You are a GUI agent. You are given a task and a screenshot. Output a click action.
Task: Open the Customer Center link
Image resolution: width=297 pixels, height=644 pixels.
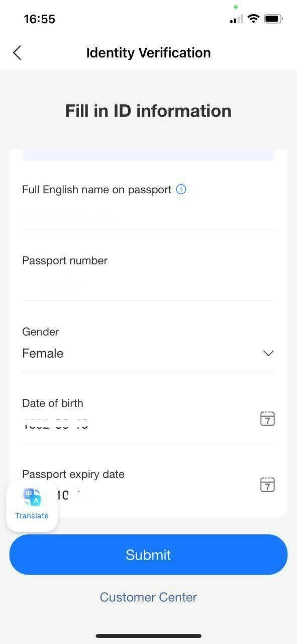[148, 597]
